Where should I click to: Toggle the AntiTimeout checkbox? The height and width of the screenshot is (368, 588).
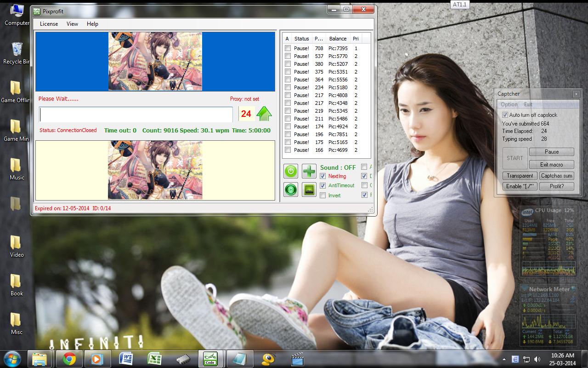click(322, 185)
